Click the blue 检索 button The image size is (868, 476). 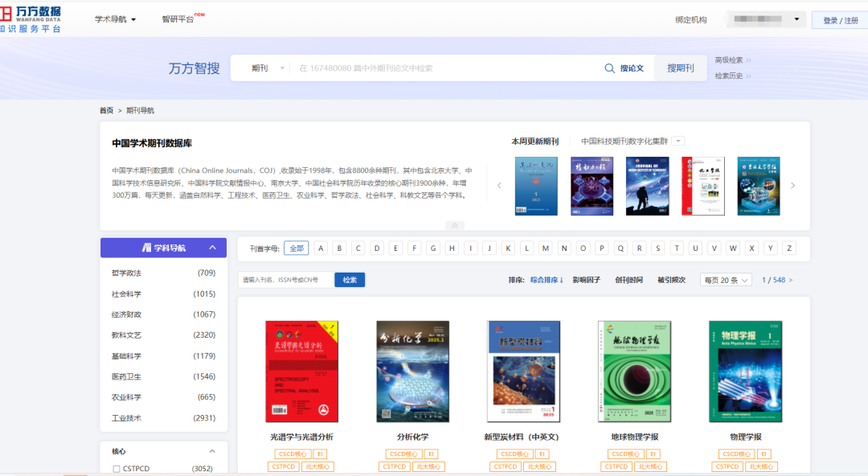350,280
